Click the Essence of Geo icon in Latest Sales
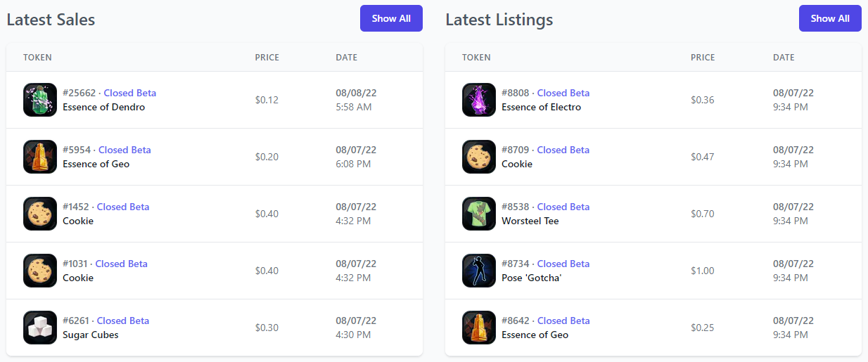 pos(40,157)
